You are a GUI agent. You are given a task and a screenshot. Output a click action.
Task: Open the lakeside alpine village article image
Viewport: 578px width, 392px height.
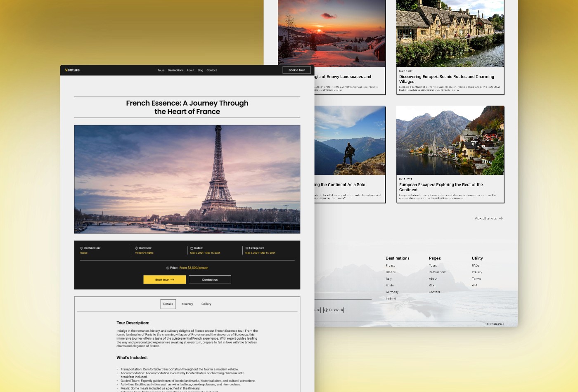click(x=450, y=140)
